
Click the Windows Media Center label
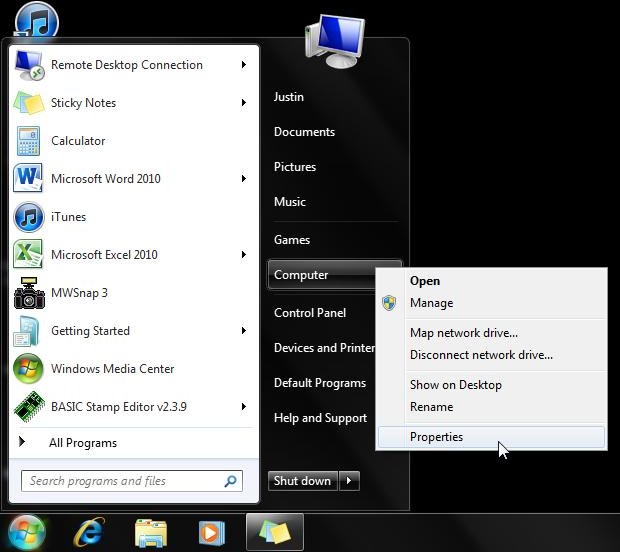coord(112,369)
